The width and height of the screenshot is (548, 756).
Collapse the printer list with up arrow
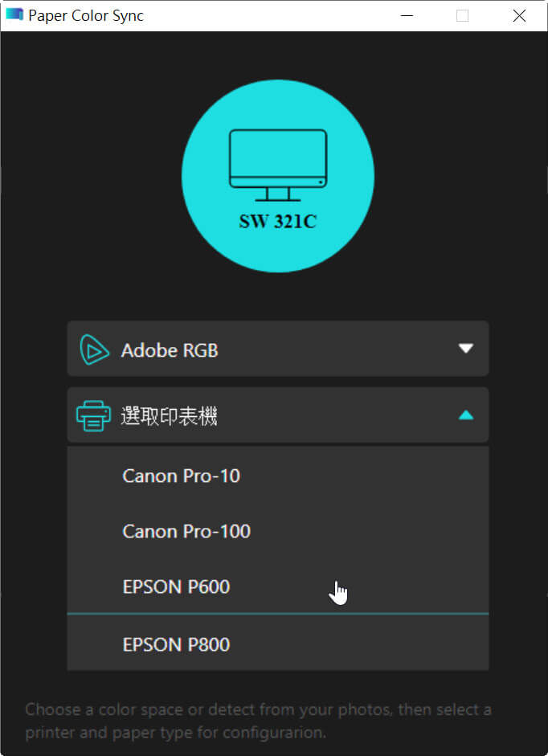coord(465,415)
